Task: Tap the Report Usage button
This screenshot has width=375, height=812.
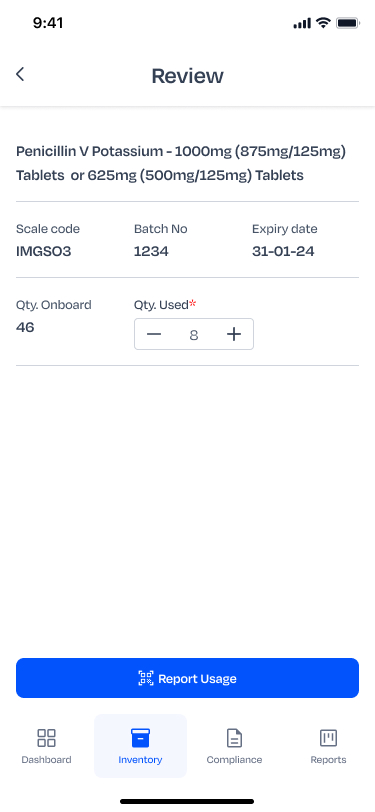Action: click(188, 678)
